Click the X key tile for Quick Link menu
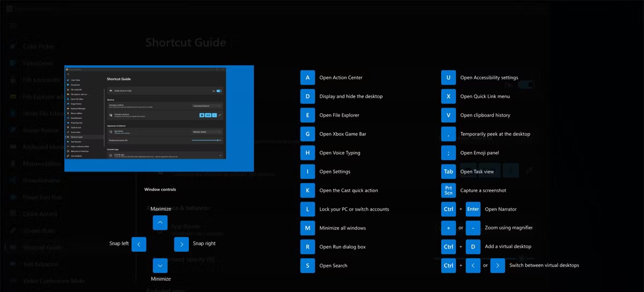 point(448,96)
